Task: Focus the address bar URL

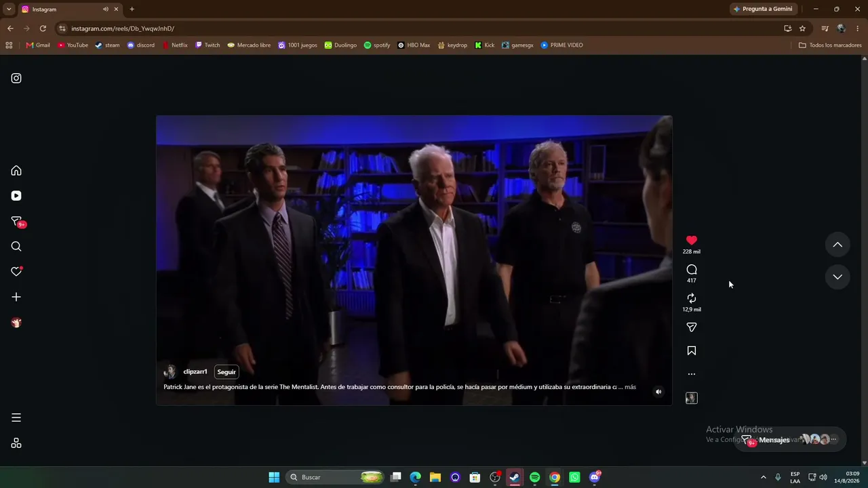Action: (123, 28)
